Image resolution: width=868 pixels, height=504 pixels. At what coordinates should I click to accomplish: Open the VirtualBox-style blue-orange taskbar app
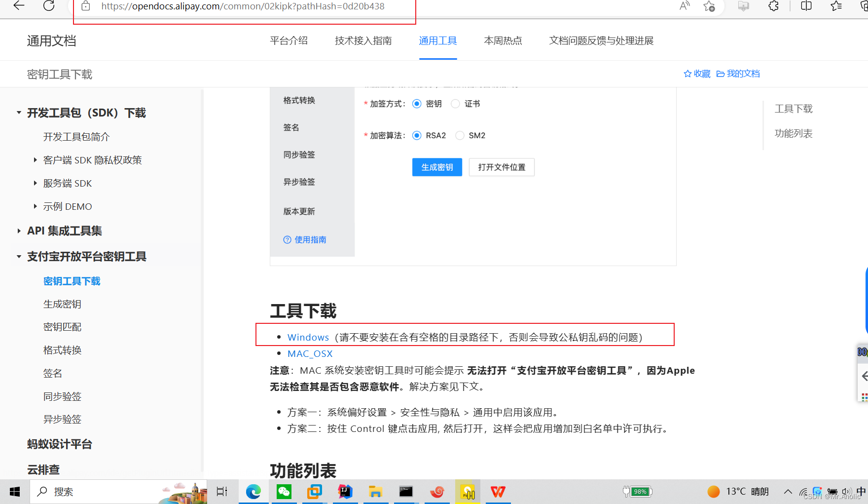click(314, 492)
